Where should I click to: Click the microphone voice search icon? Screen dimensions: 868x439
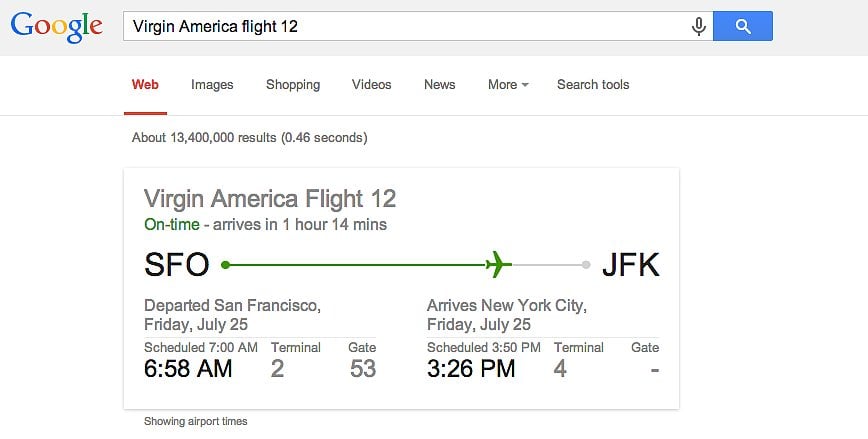(699, 26)
